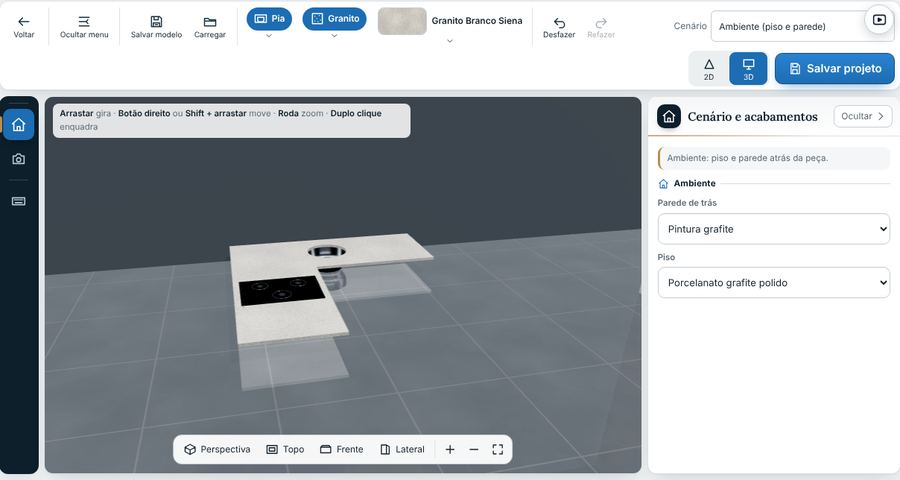Save the model with Salvar modelo
The image size is (900, 480).
pyautogui.click(x=156, y=26)
